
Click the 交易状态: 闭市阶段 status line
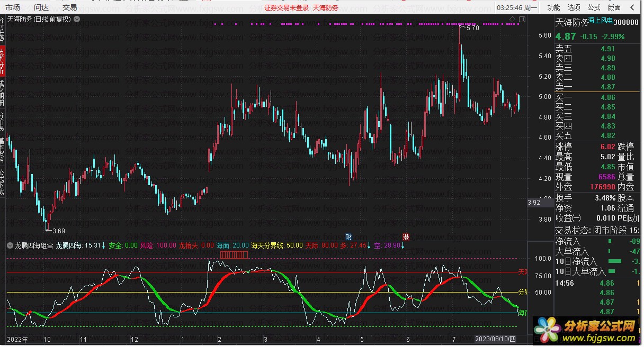598,230
